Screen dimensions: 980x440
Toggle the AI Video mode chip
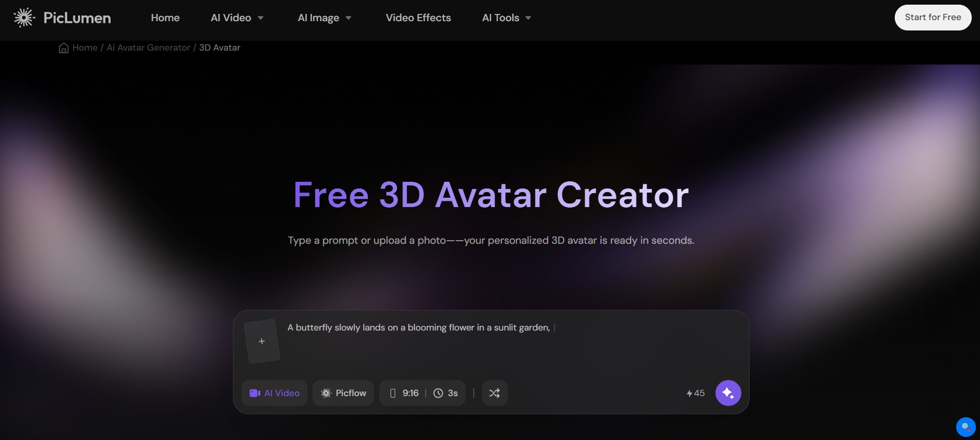[274, 393]
